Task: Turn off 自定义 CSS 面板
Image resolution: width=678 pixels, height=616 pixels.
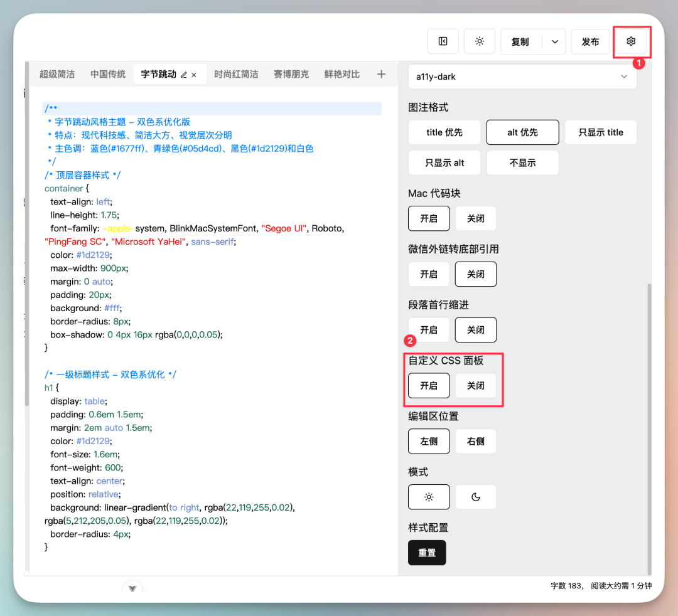Action: tap(476, 386)
